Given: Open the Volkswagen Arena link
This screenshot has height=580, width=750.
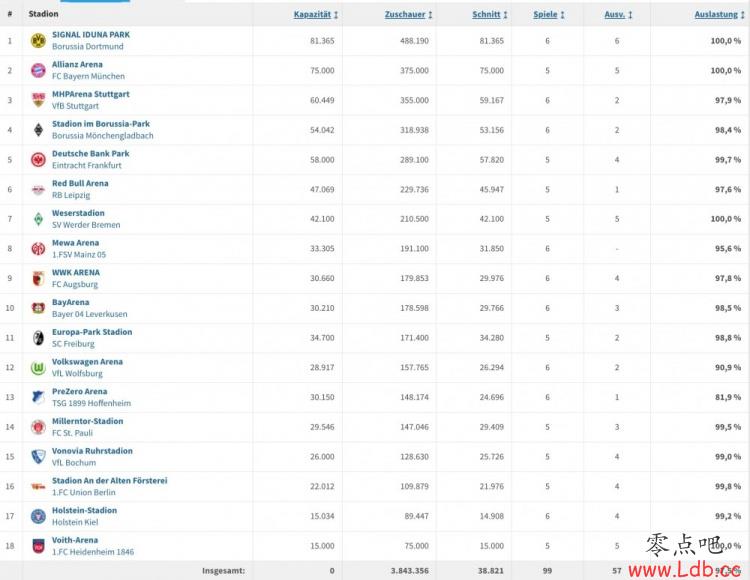Looking at the screenshot, I should (x=87, y=361).
